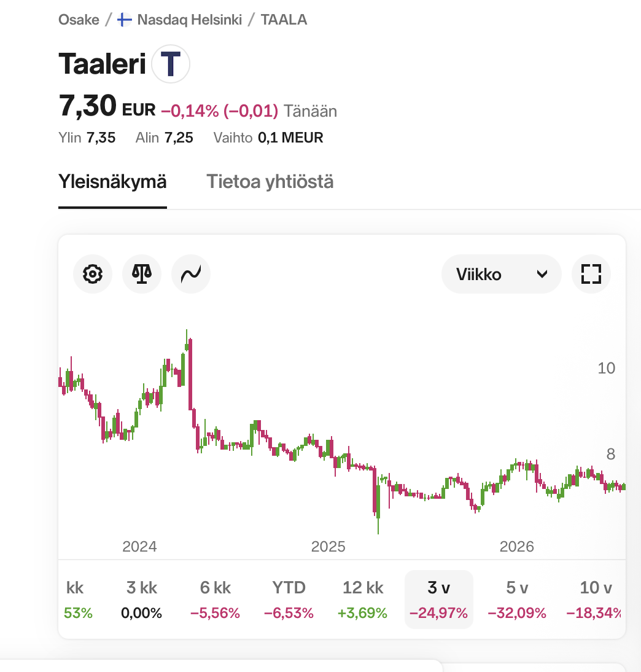Open the Osake breadcrumb link
Image resolution: width=641 pixels, height=672 pixels.
[x=79, y=20]
